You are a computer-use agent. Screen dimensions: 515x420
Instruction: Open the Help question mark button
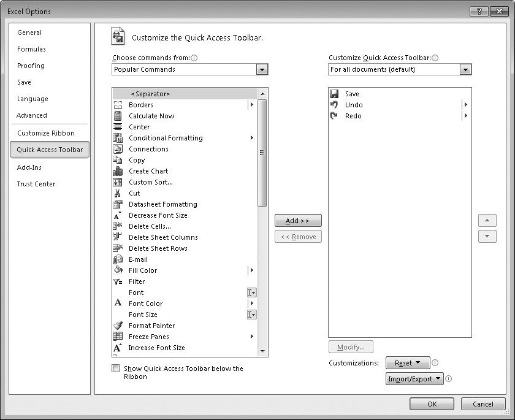click(479, 12)
